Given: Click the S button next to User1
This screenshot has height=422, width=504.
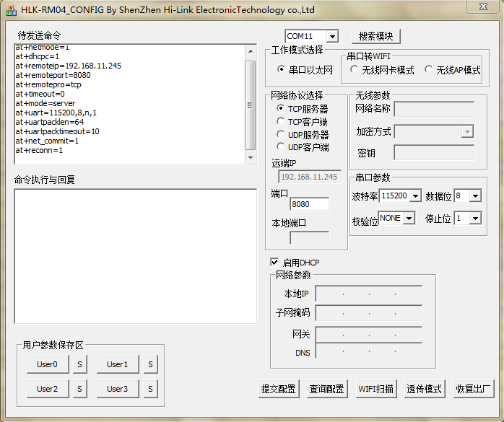Looking at the screenshot, I should (x=150, y=364).
